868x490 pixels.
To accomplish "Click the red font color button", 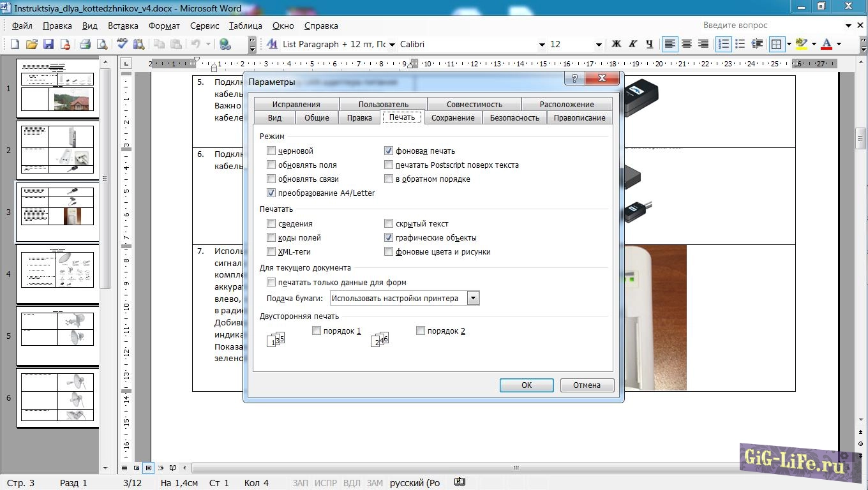I will tap(827, 44).
